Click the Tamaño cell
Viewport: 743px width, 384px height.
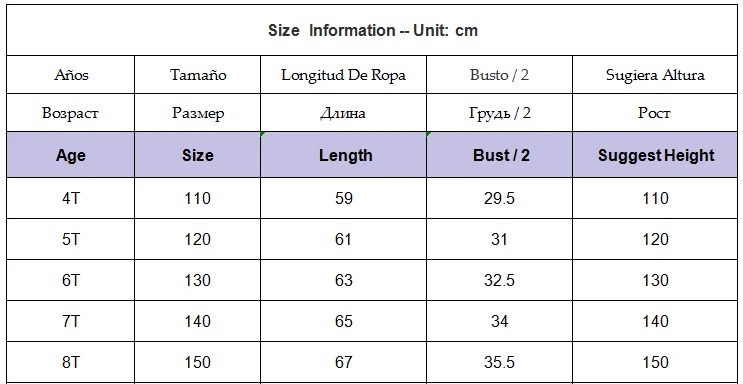pyautogui.click(x=198, y=75)
